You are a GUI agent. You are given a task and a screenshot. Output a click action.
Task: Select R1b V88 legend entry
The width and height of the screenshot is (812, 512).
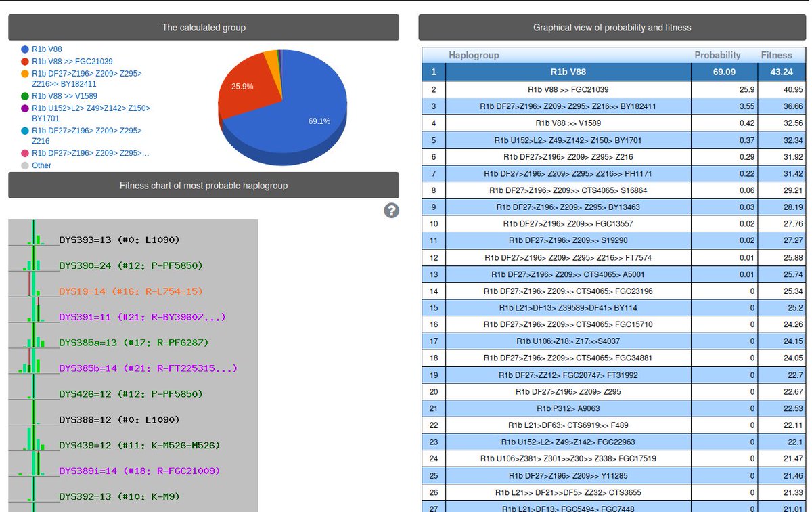(47, 49)
